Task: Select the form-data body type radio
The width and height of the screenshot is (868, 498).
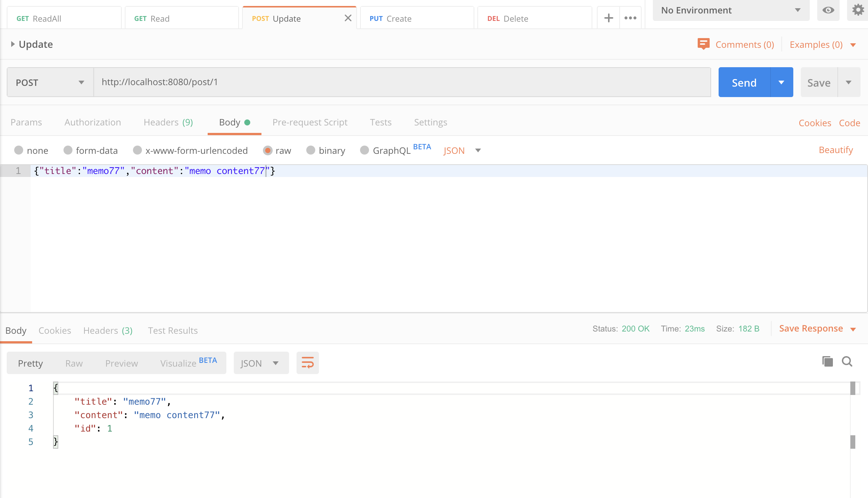Action: coord(68,150)
